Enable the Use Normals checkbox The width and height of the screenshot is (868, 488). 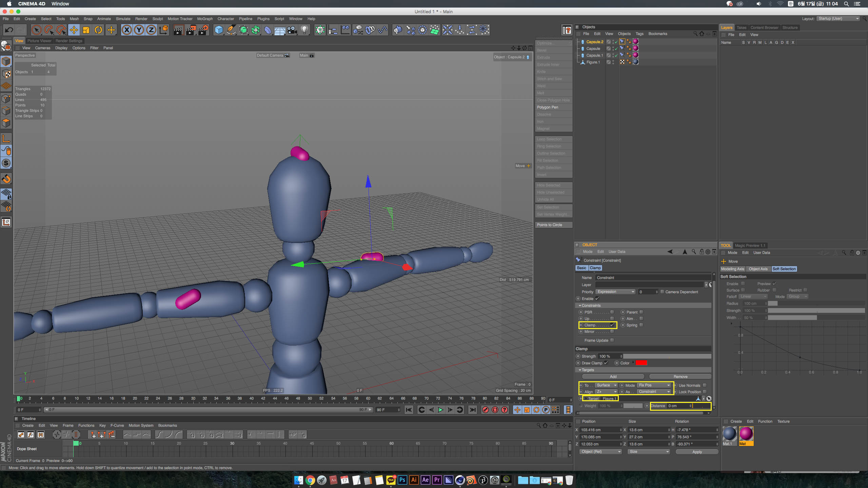(705, 385)
